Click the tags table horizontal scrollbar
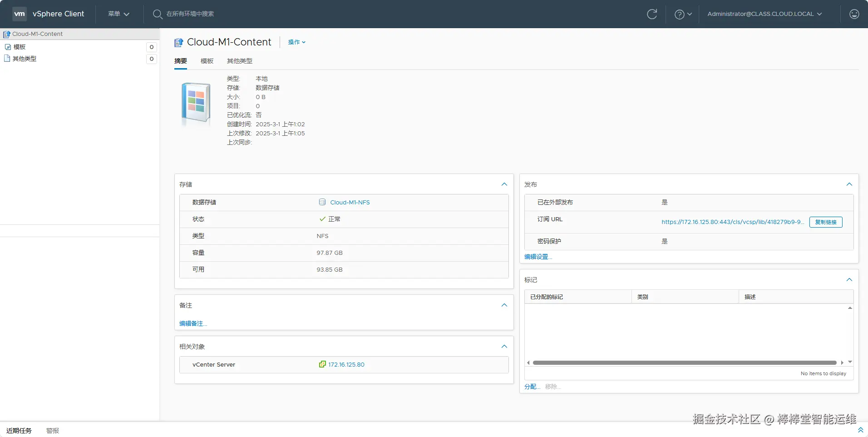This screenshot has height=437, width=868. [685, 363]
